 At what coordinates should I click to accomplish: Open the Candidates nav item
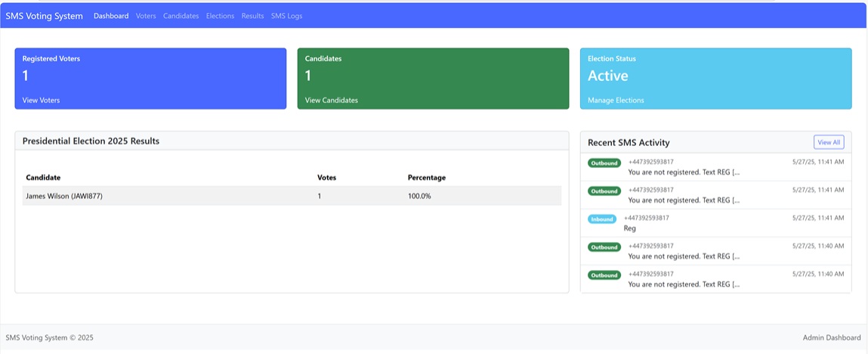tap(181, 16)
